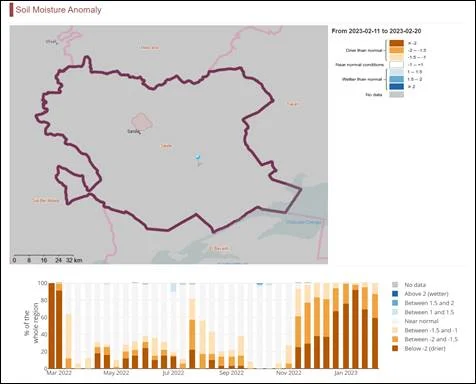Click the '% of the whole region' axis title
The height and width of the screenshot is (384, 476).
click(x=31, y=323)
